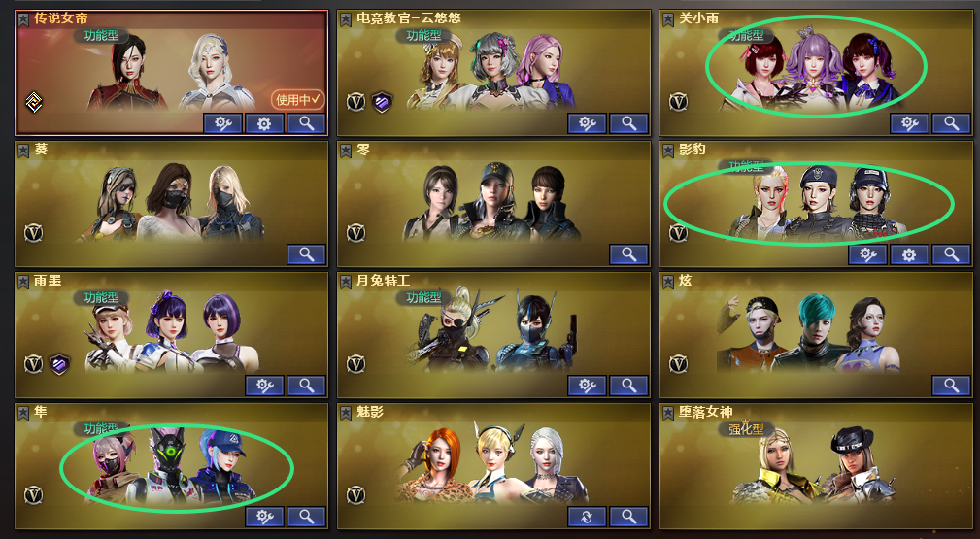Click V badge on 魅影 card
The image size is (980, 539).
click(355, 495)
